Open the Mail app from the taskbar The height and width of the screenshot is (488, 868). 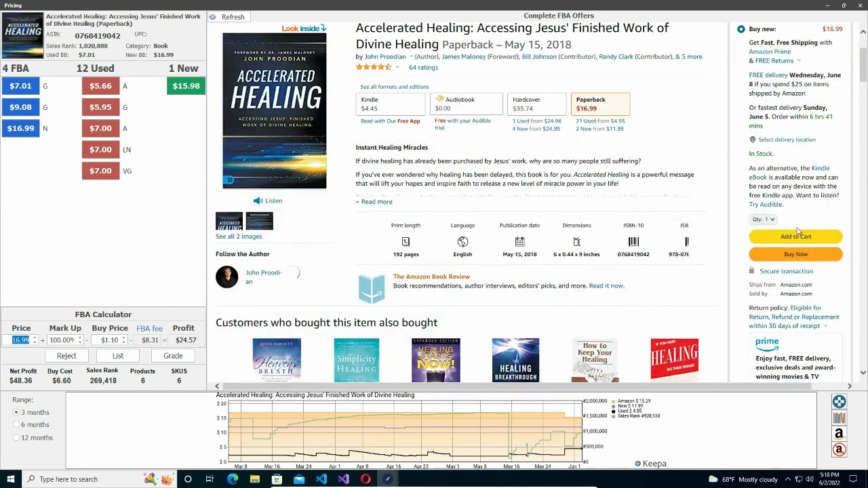299,479
